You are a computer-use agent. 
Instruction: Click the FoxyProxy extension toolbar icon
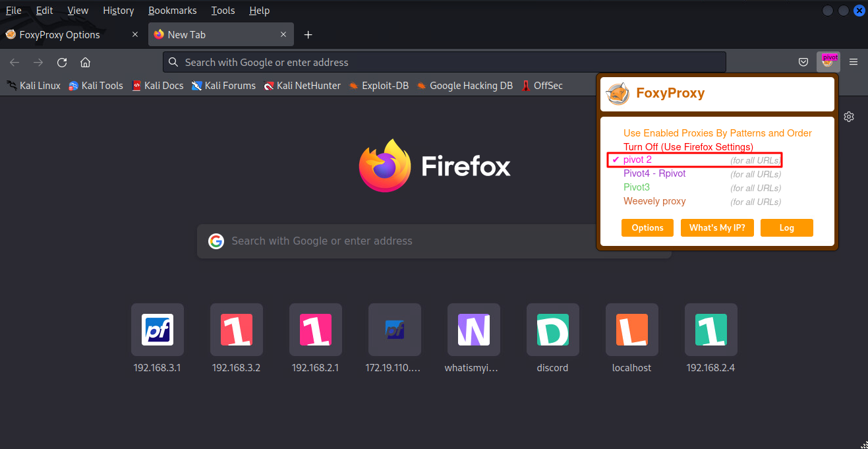click(x=828, y=62)
